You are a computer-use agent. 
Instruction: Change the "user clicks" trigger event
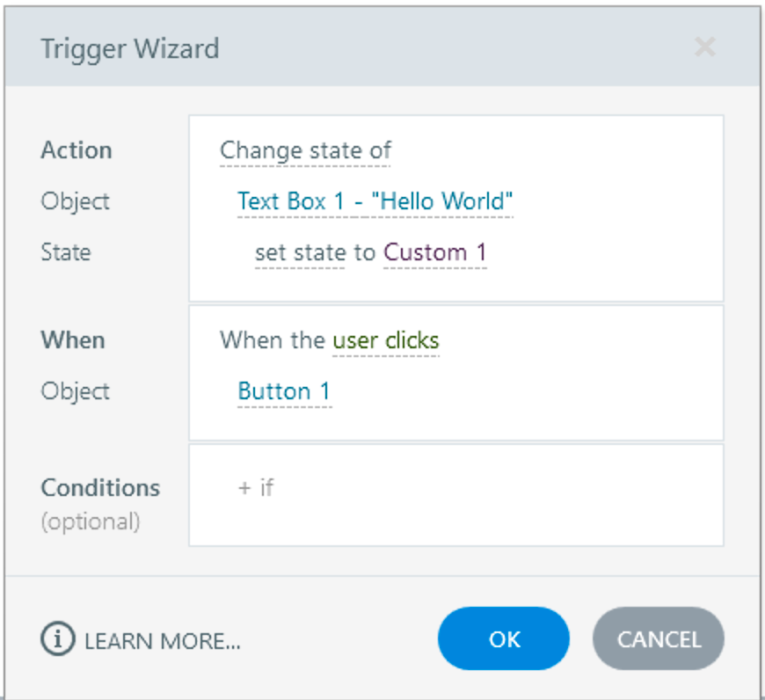[x=385, y=340]
